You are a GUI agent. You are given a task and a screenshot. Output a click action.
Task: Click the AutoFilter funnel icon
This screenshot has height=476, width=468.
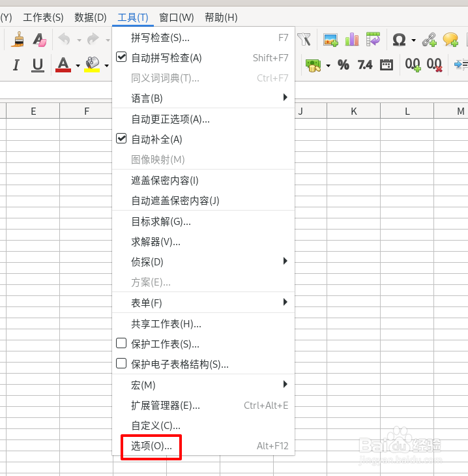click(x=304, y=40)
